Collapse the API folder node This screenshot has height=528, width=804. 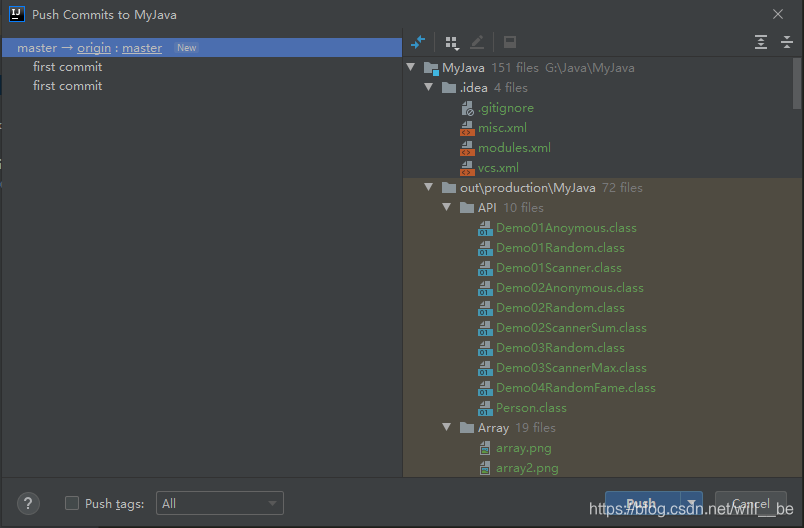pos(447,207)
